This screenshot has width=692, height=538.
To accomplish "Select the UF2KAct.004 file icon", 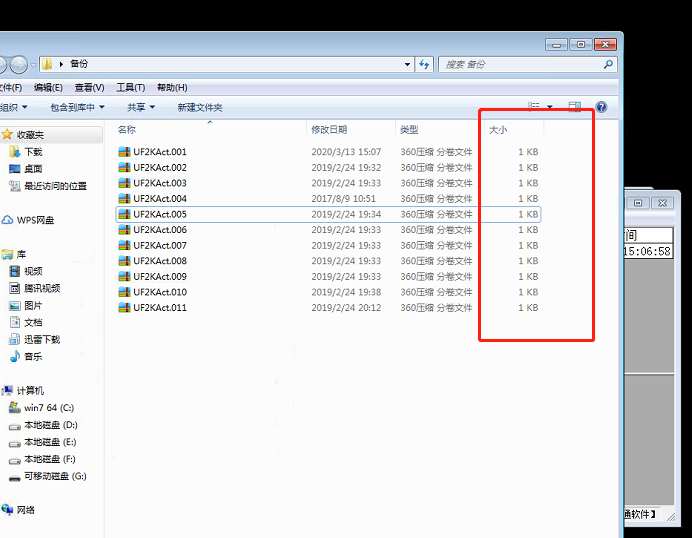I will (124, 199).
